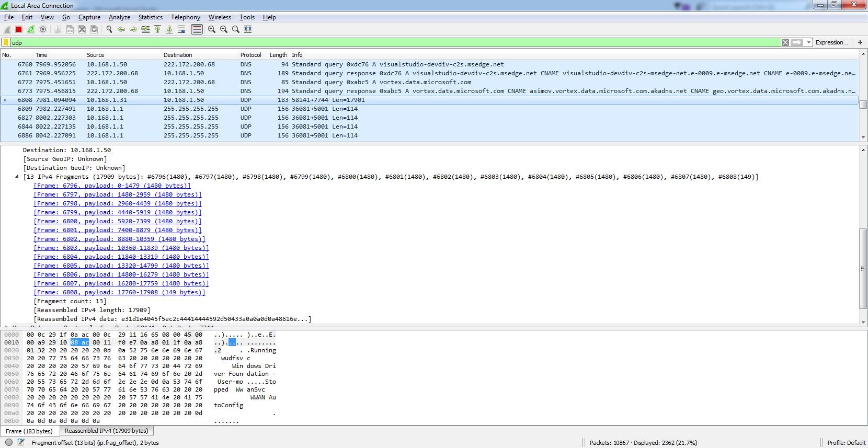Collapse the 13 IPv4 Fragments tree

[x=17, y=177]
